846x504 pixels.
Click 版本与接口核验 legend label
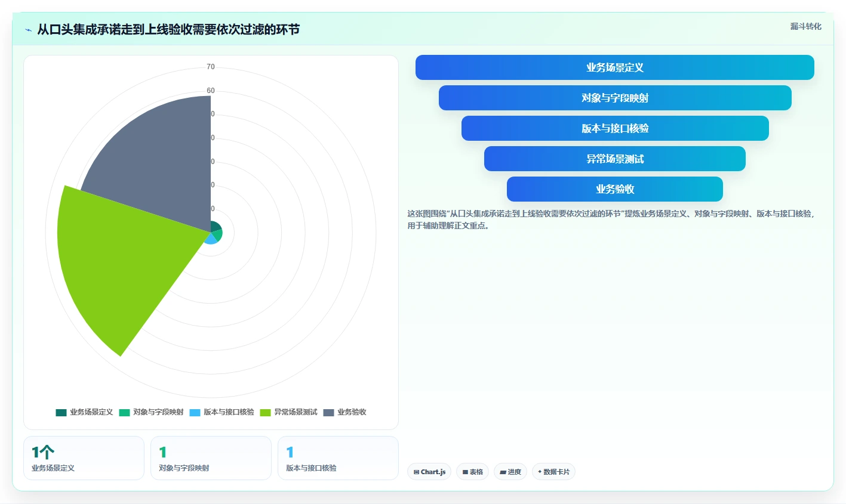pyautogui.click(x=229, y=412)
